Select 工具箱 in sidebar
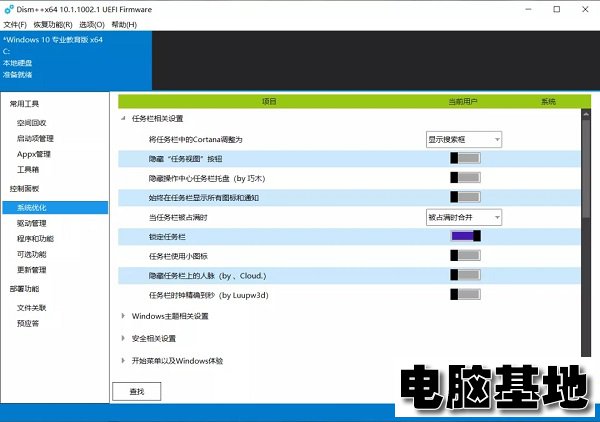This screenshot has height=422, width=600. coord(28,169)
